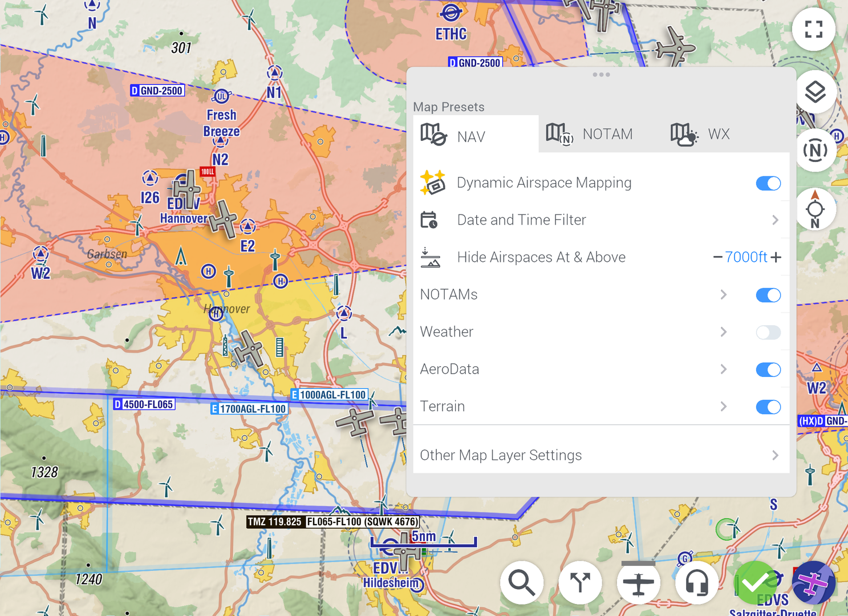Open the map layers button
Viewport: 848px width, 616px height.
pos(815,92)
